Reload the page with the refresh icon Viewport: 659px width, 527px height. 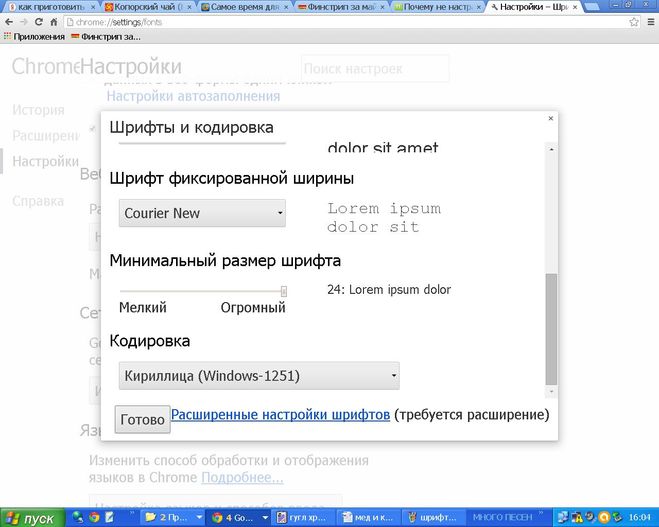point(39,22)
